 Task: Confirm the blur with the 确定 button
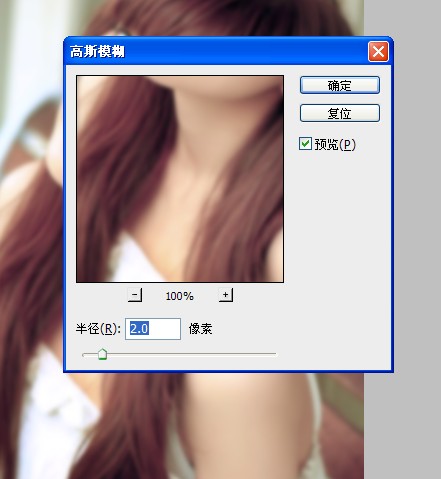340,85
